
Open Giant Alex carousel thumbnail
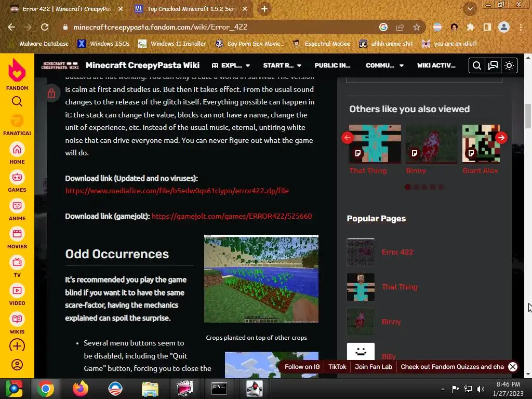pyautogui.click(x=481, y=143)
